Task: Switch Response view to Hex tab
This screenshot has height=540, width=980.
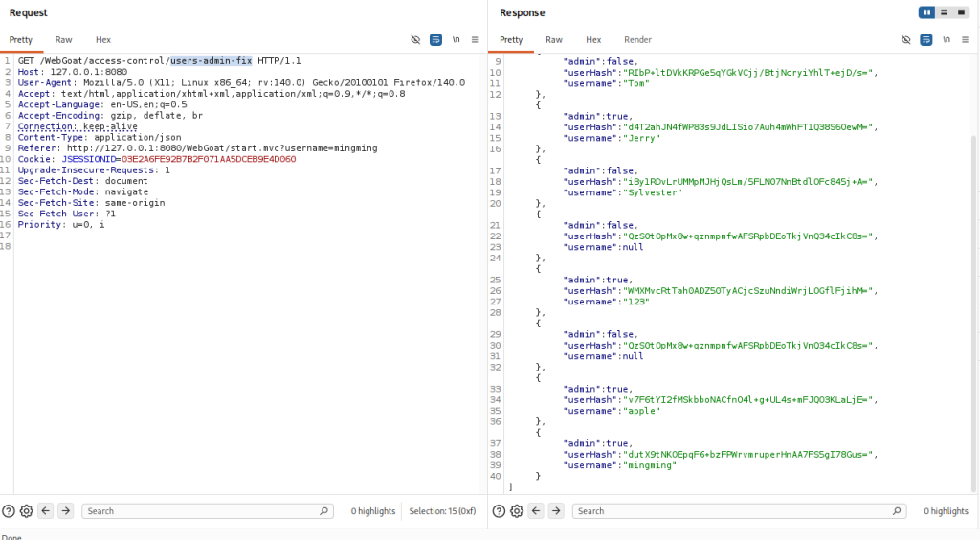Action: click(593, 40)
